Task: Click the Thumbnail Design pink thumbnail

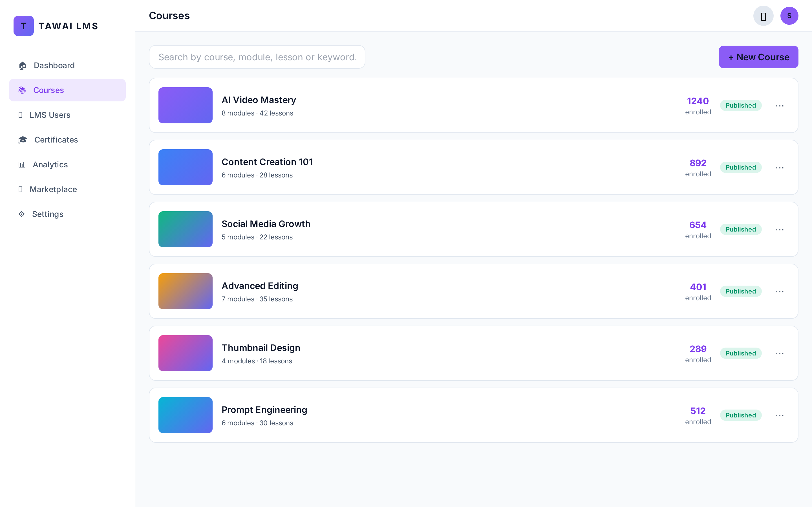Action: point(186,353)
